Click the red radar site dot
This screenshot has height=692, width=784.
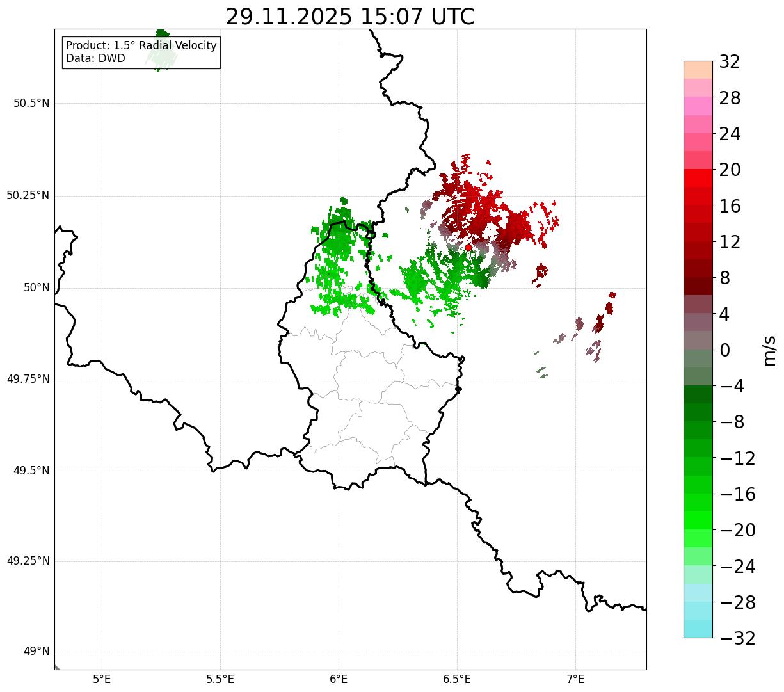pyautogui.click(x=468, y=247)
